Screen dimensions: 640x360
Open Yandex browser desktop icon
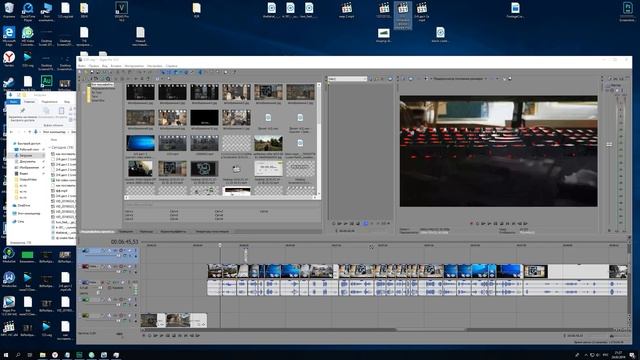pyautogui.click(x=9, y=59)
